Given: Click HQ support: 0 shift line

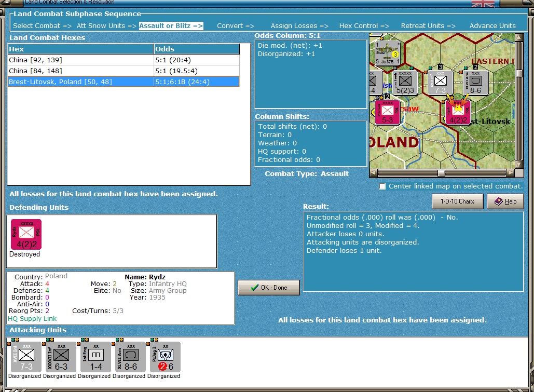Looking at the screenshot, I should [282, 151].
